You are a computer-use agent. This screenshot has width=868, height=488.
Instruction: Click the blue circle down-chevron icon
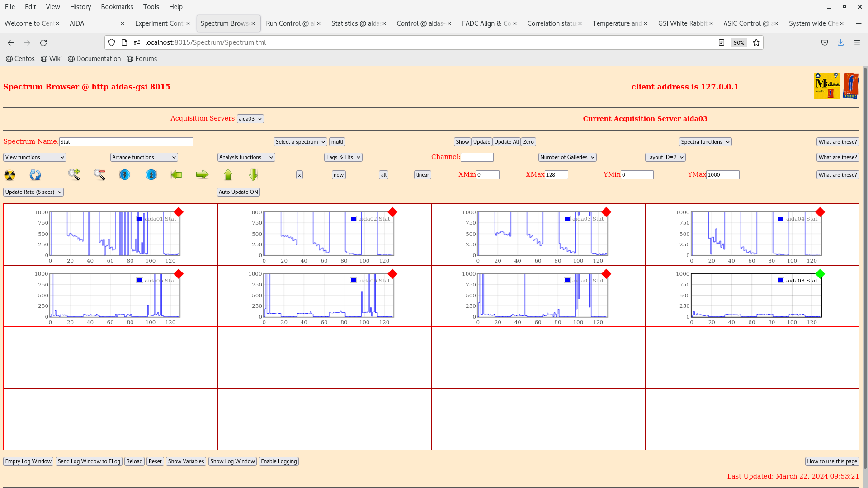[x=125, y=174]
